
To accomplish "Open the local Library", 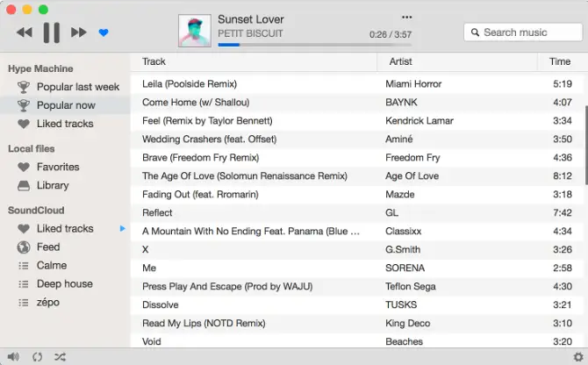I will [53, 185].
